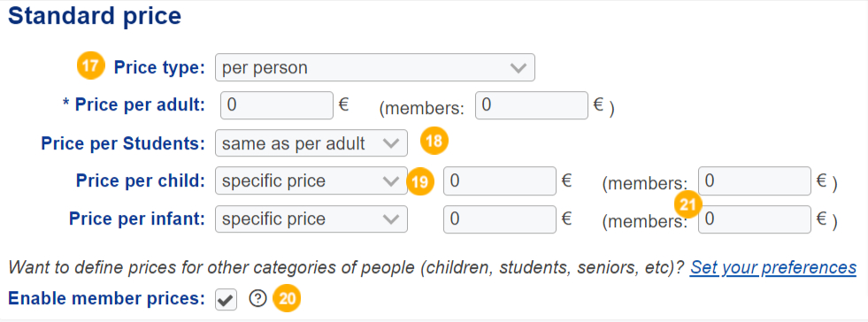Open the Price per infant dropdown
The image size is (868, 322).
tap(311, 219)
